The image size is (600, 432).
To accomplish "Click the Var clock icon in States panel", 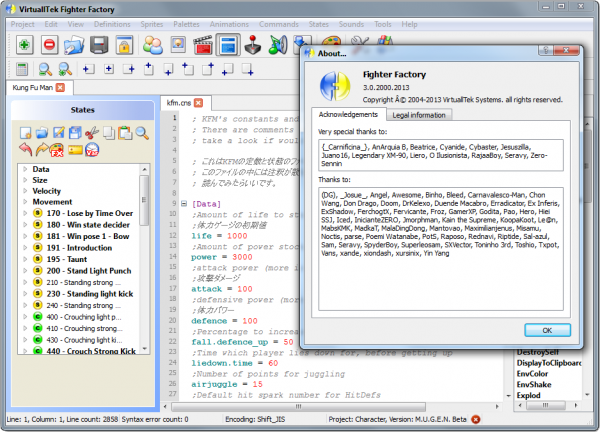I will coord(92,150).
